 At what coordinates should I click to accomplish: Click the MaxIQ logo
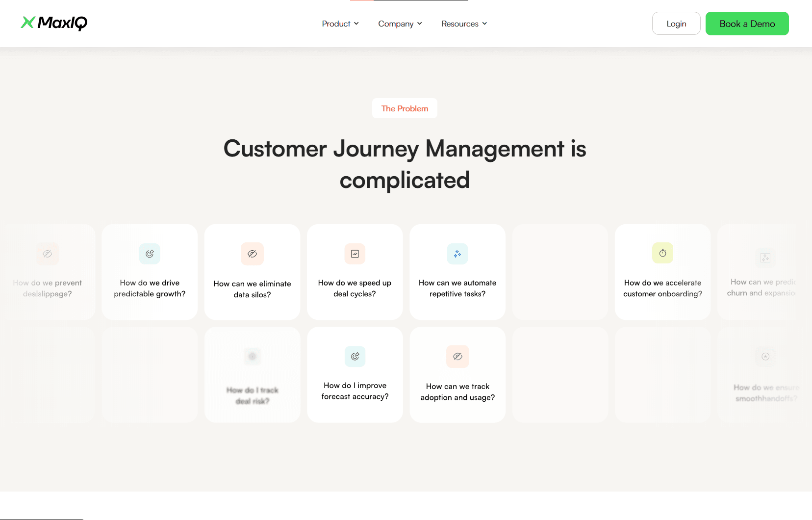tap(54, 23)
